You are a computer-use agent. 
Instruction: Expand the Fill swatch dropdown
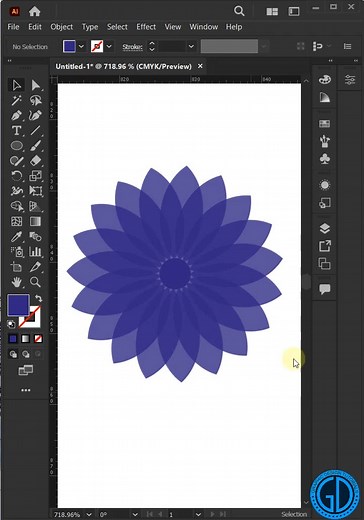click(x=81, y=46)
